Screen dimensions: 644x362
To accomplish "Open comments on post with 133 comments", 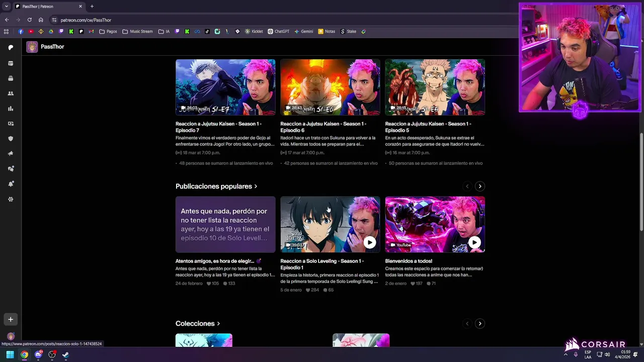I will coord(229,284).
